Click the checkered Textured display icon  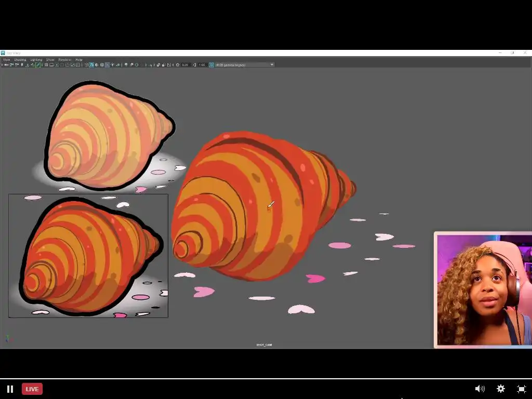pos(108,65)
